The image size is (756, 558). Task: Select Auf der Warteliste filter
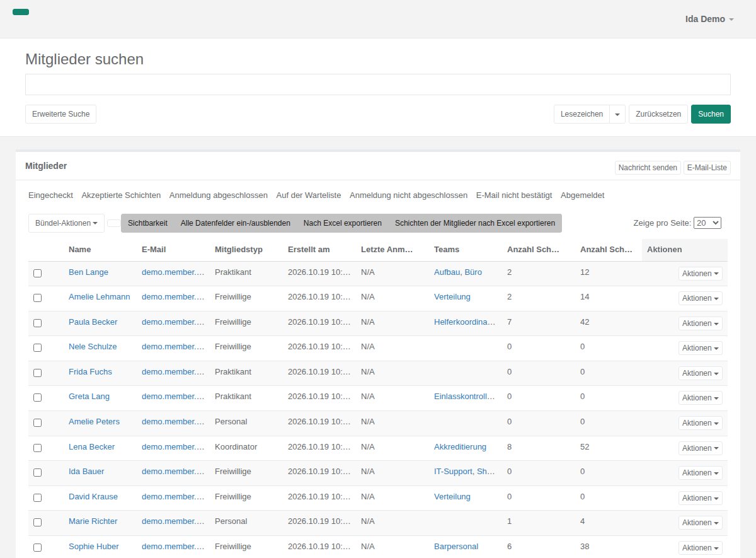309,195
